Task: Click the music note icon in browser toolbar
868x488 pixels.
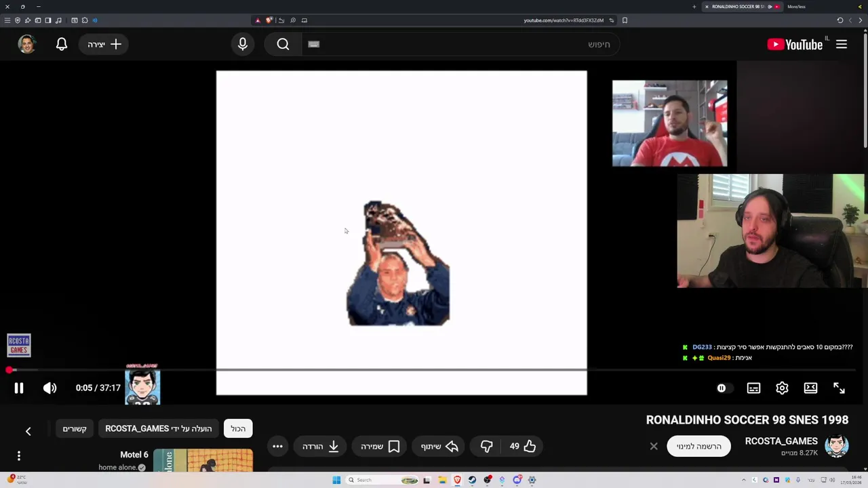Action: [x=58, y=20]
